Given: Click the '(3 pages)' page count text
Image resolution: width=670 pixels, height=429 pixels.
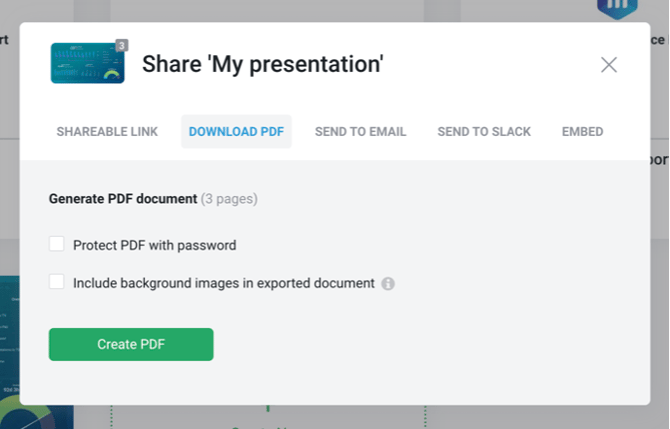Looking at the screenshot, I should (x=229, y=199).
